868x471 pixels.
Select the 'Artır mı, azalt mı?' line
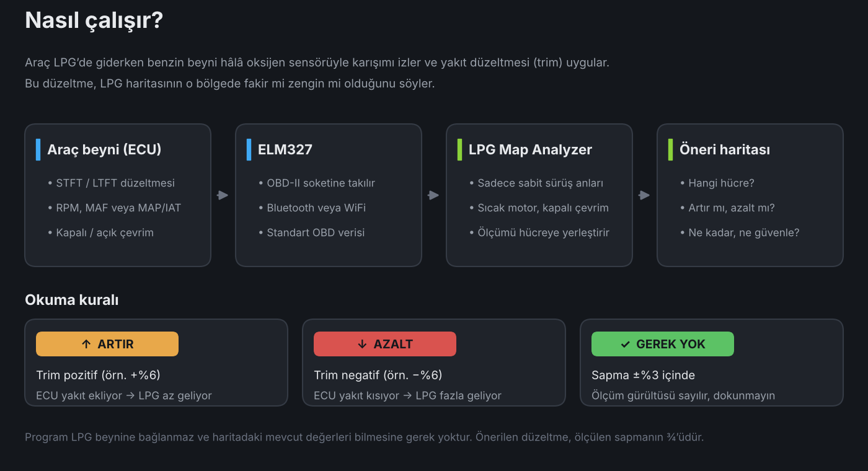click(x=727, y=208)
